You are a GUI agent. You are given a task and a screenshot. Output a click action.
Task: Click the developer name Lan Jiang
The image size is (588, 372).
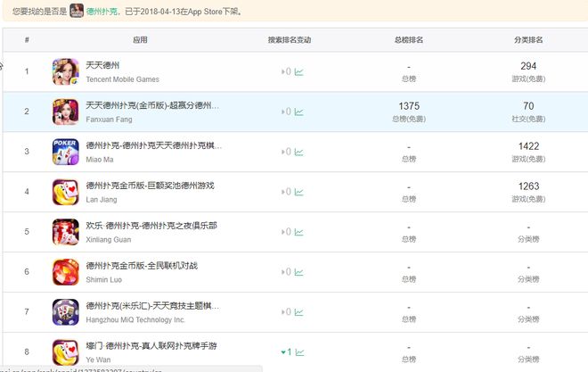tap(102, 200)
